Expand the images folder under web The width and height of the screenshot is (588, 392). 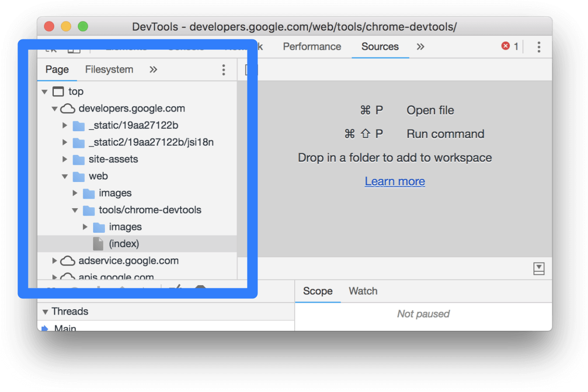75,193
